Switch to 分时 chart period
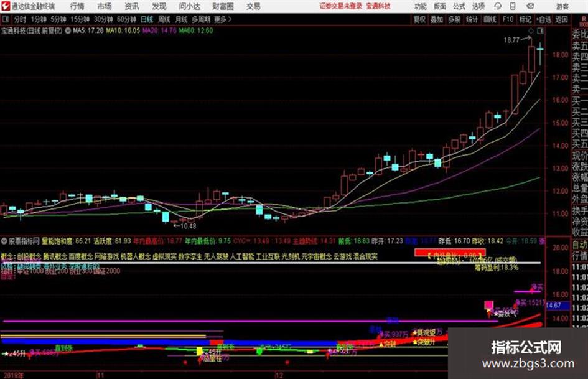 (x=20, y=19)
